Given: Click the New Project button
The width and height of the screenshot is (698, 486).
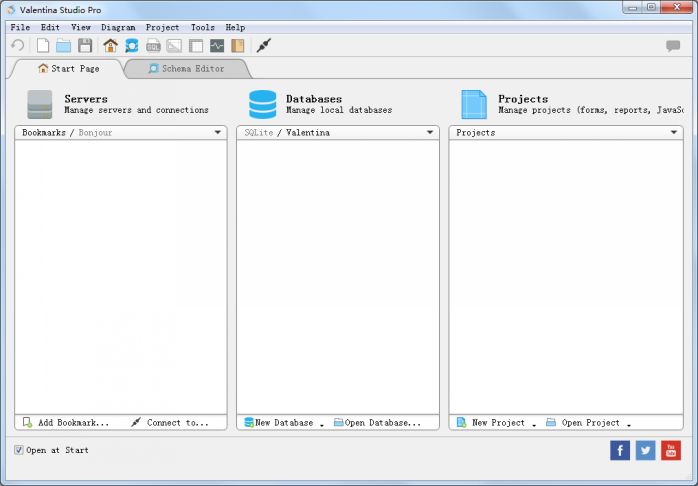Looking at the screenshot, I should 491,422.
